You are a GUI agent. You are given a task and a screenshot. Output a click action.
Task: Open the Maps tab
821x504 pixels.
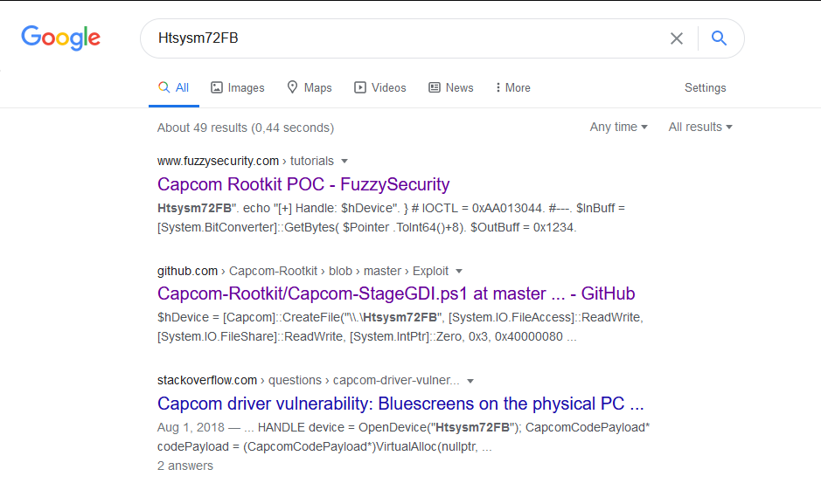click(310, 88)
